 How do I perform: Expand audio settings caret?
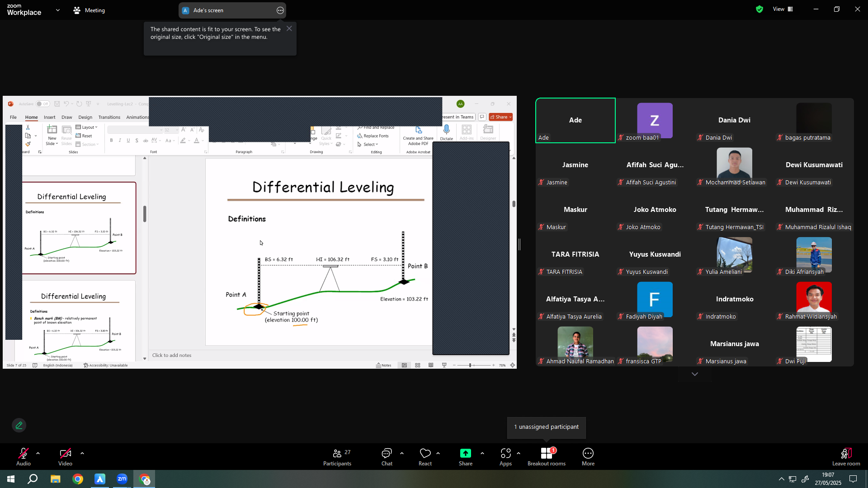click(38, 453)
